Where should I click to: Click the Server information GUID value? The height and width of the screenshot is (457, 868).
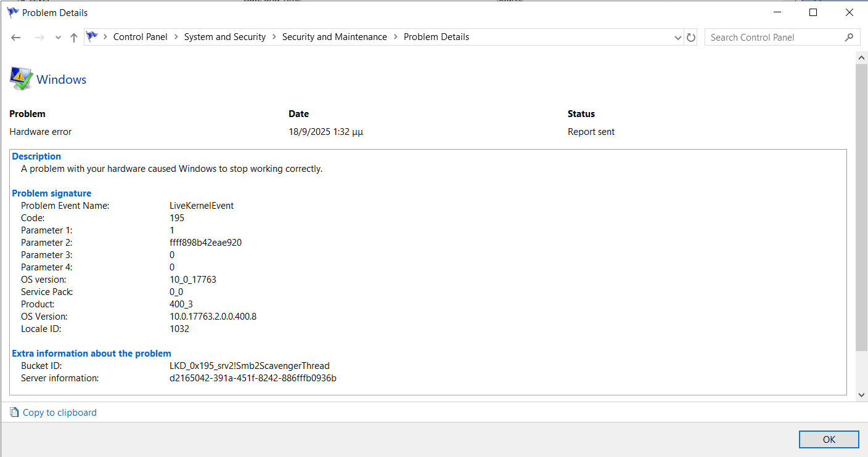(x=253, y=378)
